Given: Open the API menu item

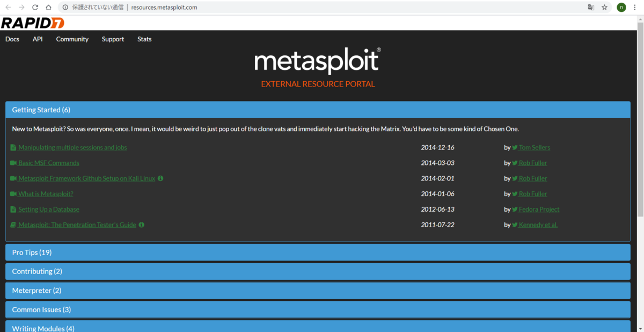Looking at the screenshot, I should tap(38, 39).
